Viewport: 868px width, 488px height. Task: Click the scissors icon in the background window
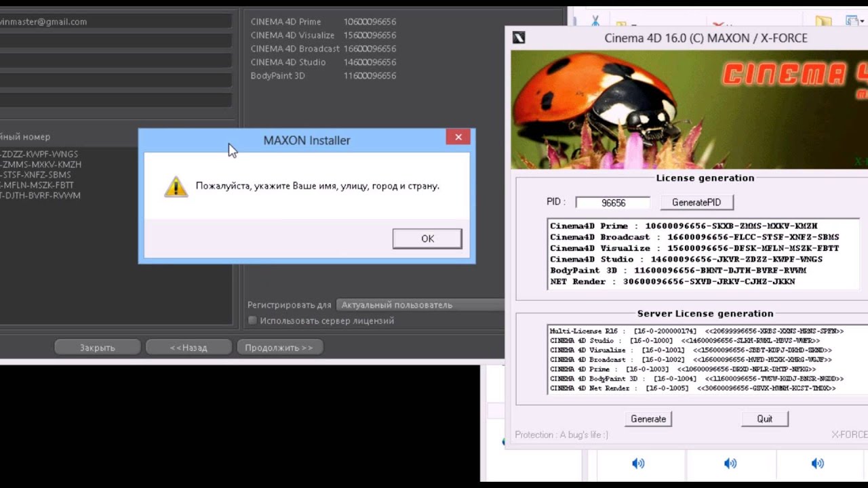click(x=595, y=22)
